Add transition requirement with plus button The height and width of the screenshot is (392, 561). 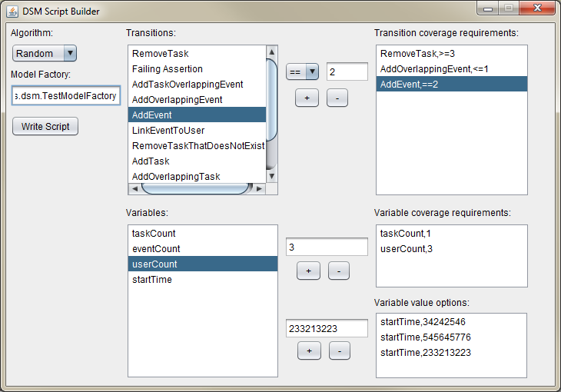[307, 98]
